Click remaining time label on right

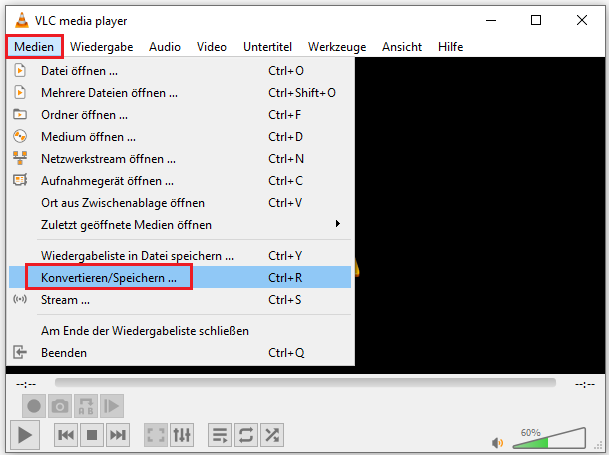[x=585, y=384]
